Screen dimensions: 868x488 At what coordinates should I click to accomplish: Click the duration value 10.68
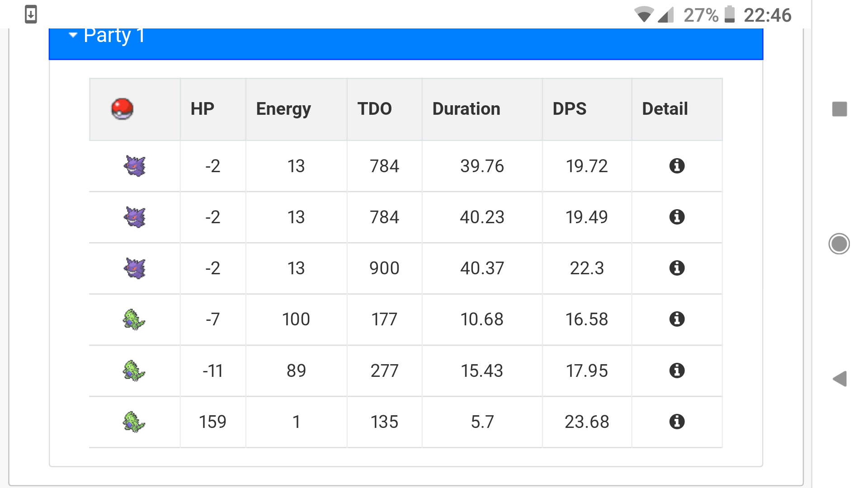(482, 319)
